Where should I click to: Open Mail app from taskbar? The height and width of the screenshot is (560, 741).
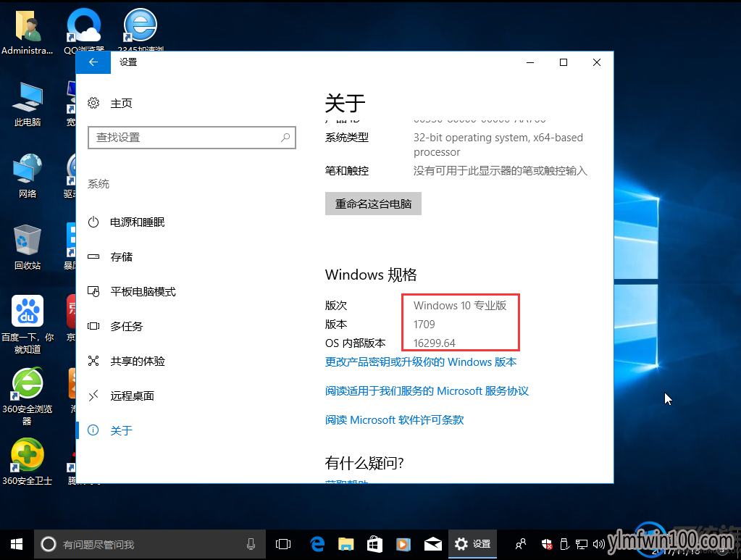click(432, 544)
